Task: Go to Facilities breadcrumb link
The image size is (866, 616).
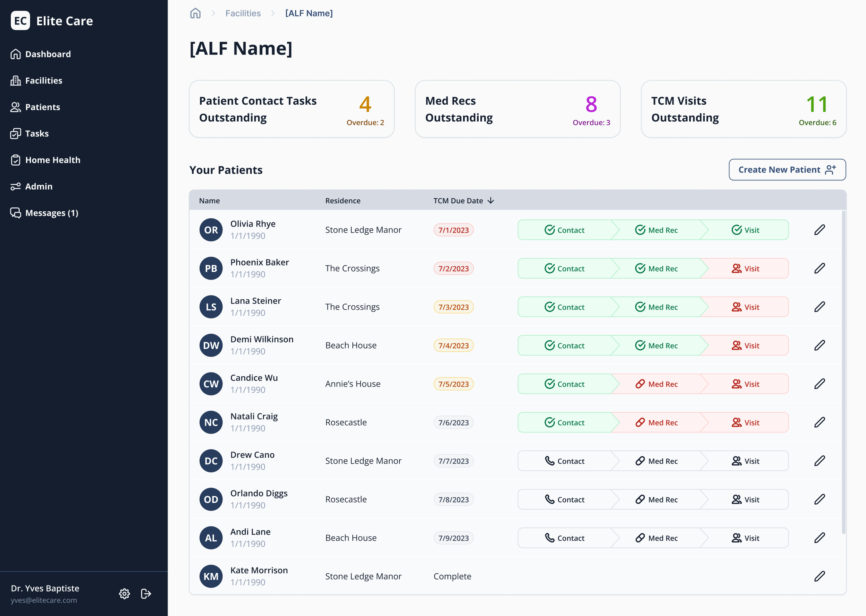Action: point(243,13)
